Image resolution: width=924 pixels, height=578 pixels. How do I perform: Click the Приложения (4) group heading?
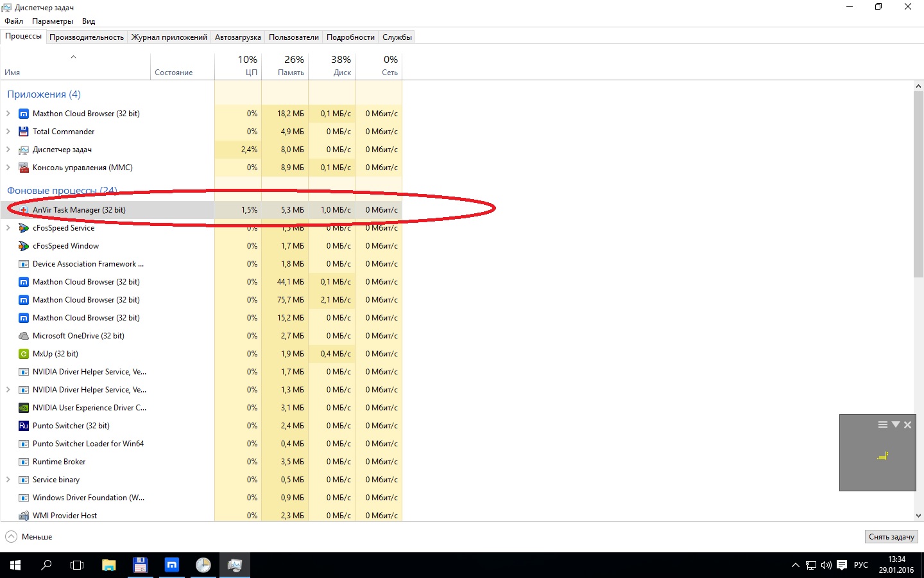(x=44, y=94)
